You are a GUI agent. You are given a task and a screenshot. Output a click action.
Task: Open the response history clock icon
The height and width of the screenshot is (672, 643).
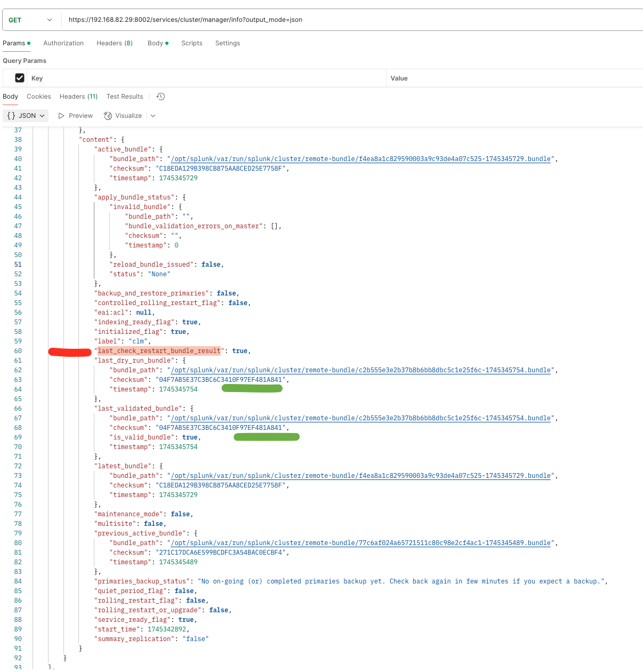pyautogui.click(x=160, y=97)
